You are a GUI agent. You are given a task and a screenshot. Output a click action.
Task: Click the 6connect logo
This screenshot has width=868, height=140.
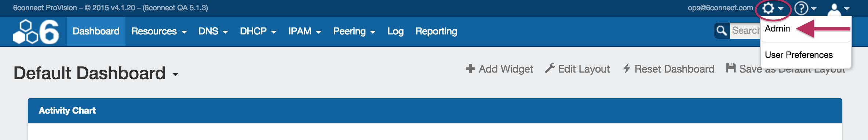click(36, 32)
